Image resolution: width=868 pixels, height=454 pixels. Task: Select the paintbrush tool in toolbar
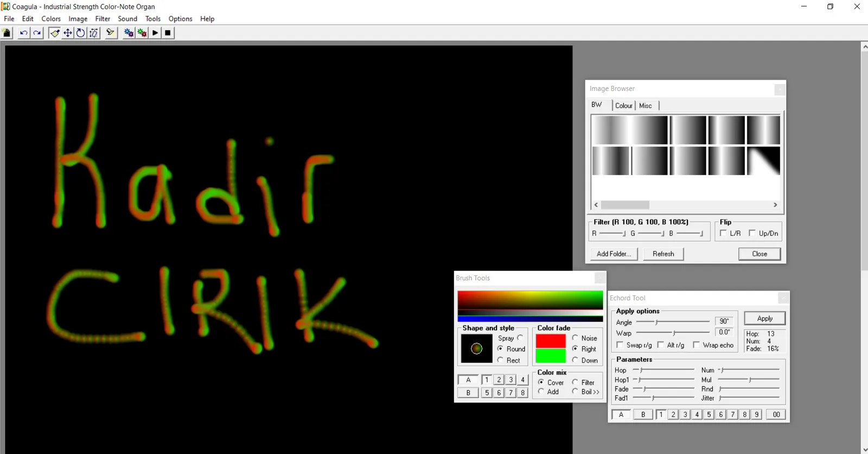point(55,33)
